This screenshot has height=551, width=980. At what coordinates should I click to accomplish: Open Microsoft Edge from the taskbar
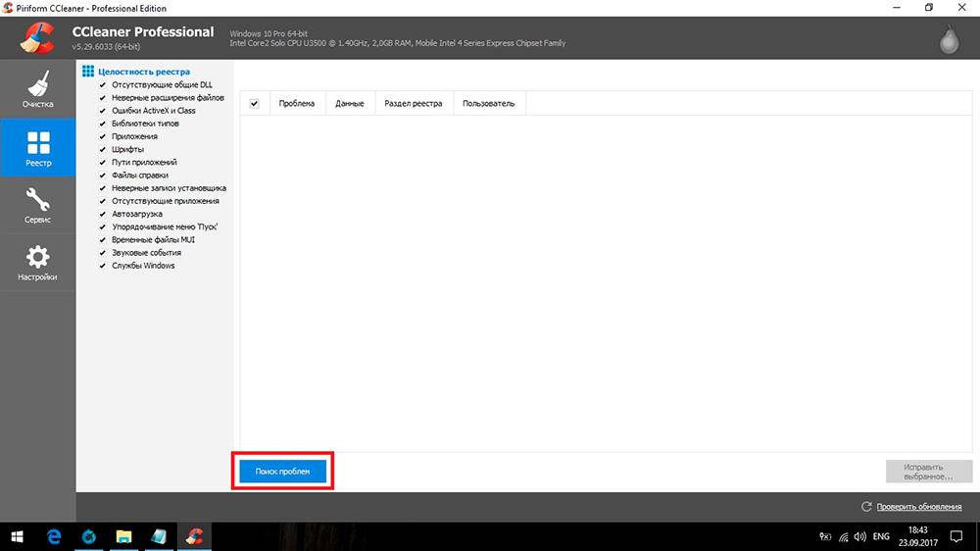click(x=55, y=536)
